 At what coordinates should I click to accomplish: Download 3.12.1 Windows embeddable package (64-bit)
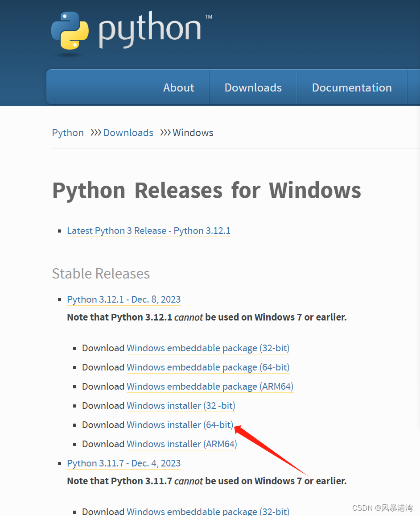coord(208,367)
